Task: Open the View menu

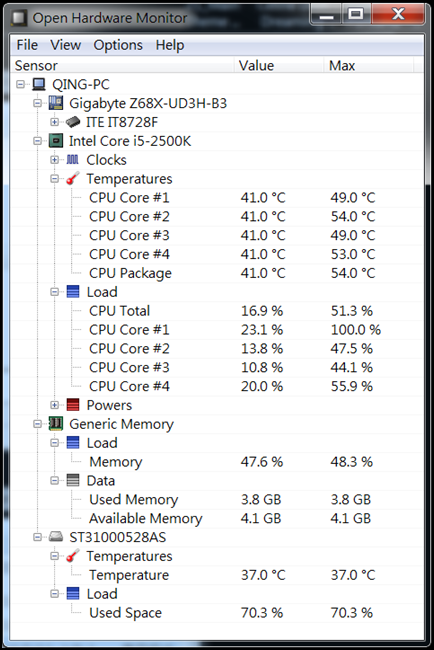Action: (65, 45)
